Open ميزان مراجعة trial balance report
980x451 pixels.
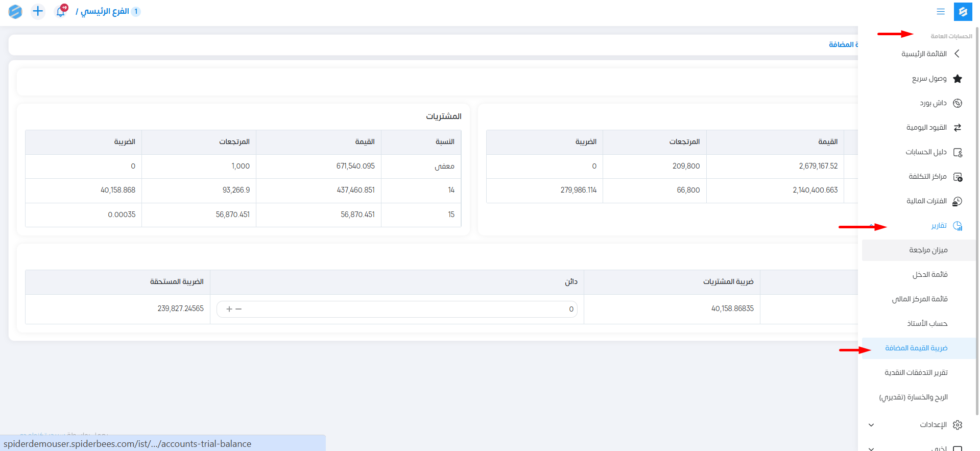(928, 250)
